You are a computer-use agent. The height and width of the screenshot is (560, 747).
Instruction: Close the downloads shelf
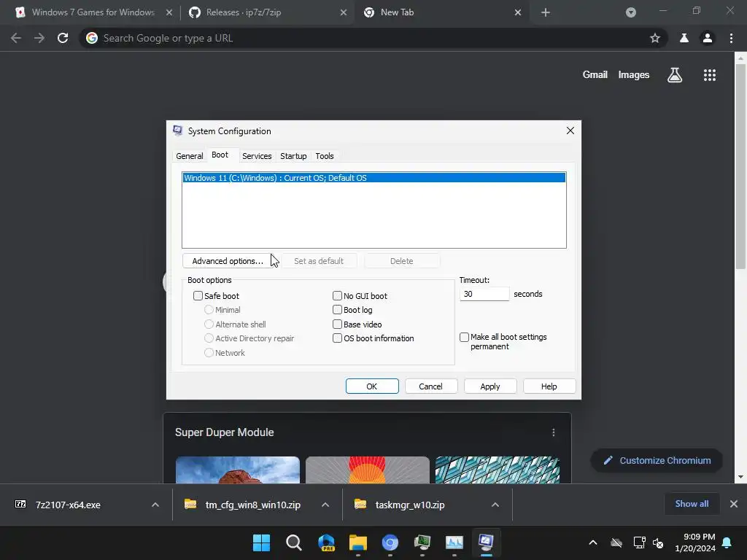click(734, 504)
